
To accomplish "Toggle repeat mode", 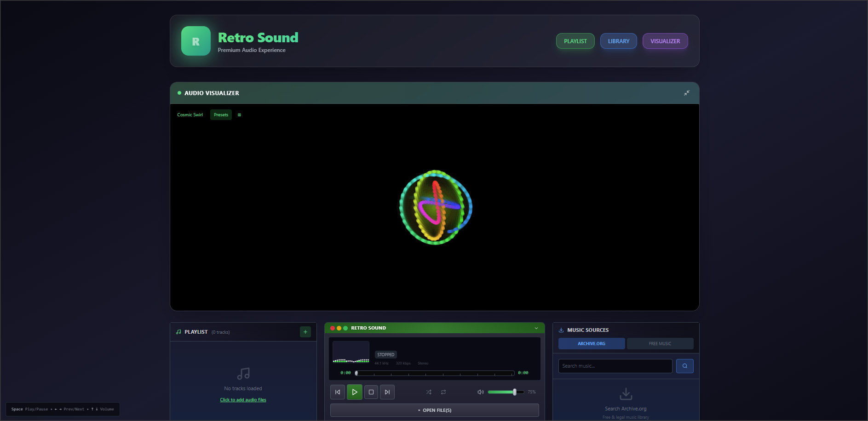I will (x=443, y=392).
